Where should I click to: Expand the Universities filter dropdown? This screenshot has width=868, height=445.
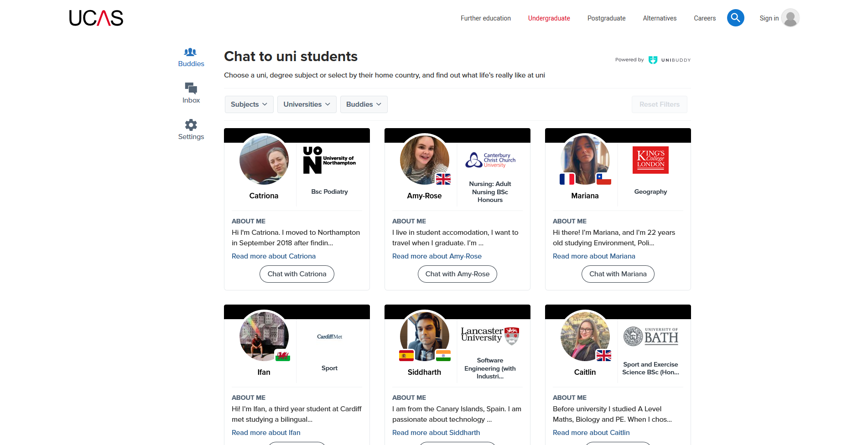[307, 104]
